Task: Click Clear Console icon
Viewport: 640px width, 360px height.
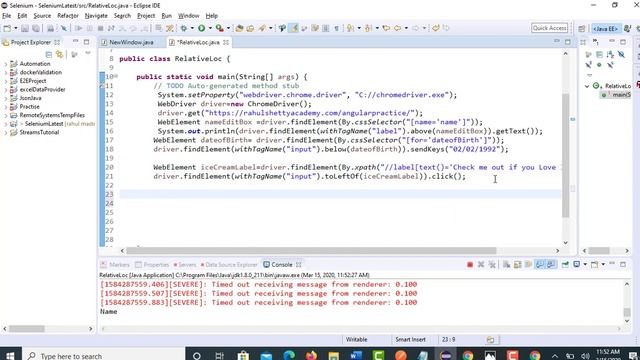Action: 506,264
